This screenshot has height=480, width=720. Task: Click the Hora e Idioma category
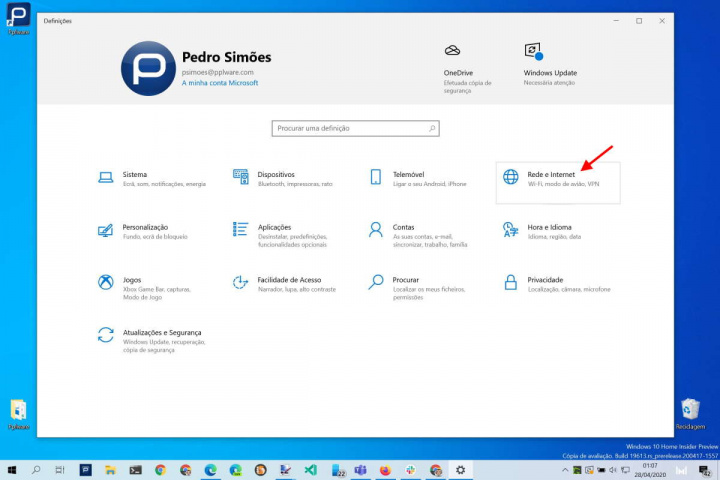[x=548, y=231]
